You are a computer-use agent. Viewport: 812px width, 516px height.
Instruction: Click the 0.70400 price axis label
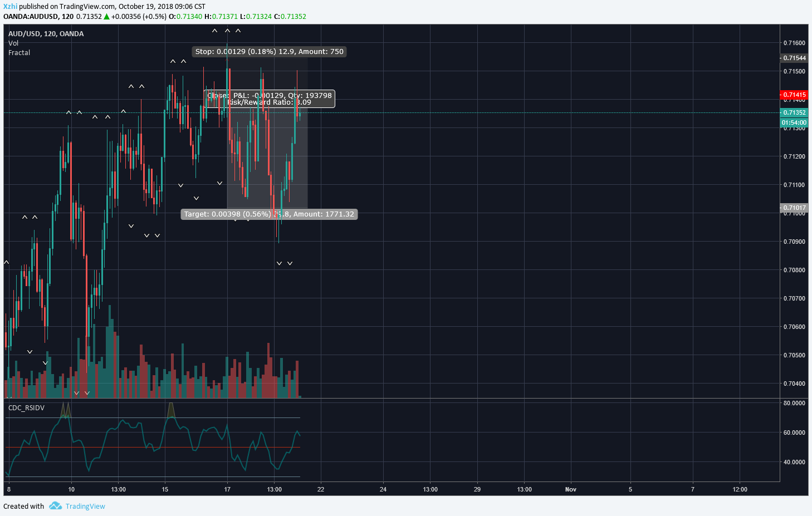tap(794, 384)
